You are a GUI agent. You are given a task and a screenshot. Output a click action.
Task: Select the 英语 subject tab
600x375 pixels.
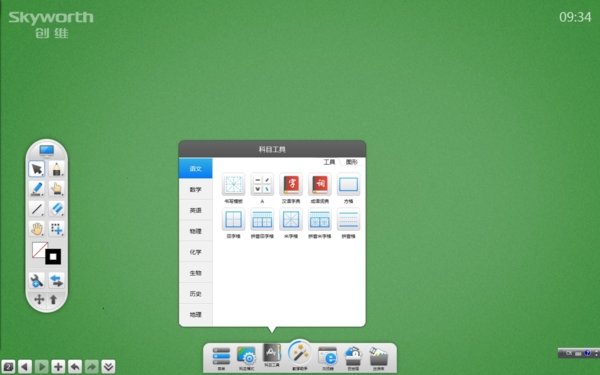point(196,210)
